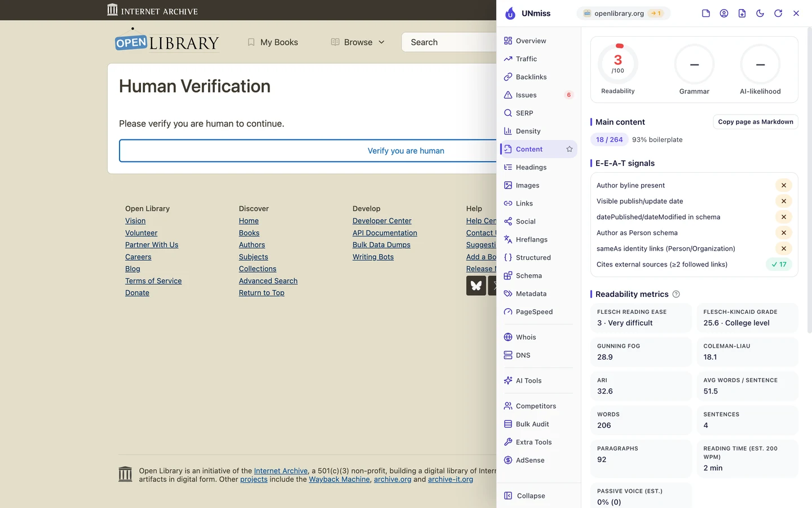Click the PageSpeed gauge icon
This screenshot has width=812, height=508.
pos(508,312)
